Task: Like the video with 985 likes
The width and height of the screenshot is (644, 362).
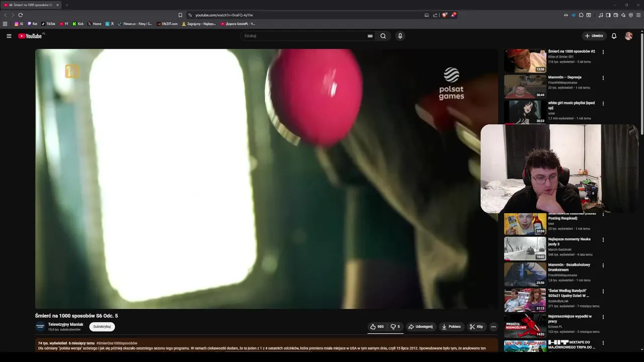Action: pos(377,327)
